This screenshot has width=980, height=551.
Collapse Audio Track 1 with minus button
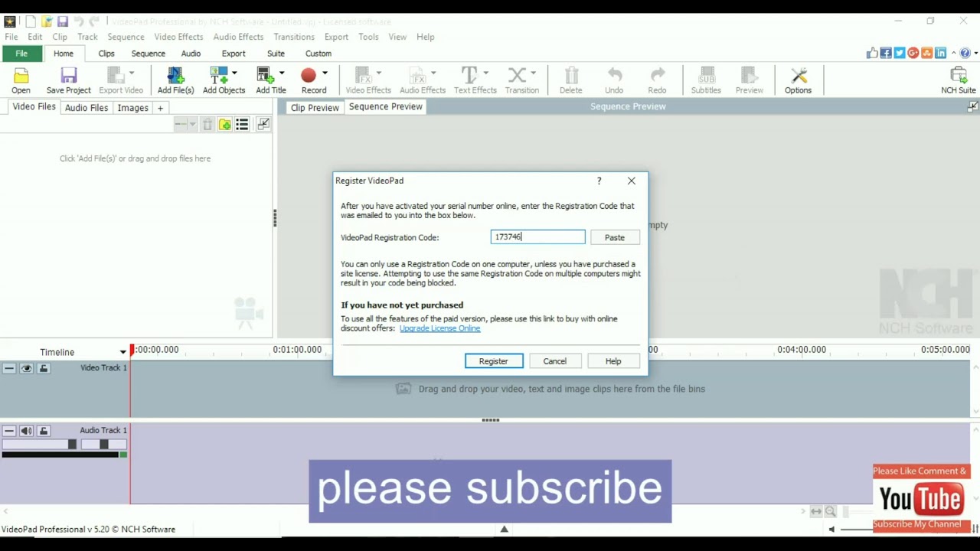coord(9,431)
